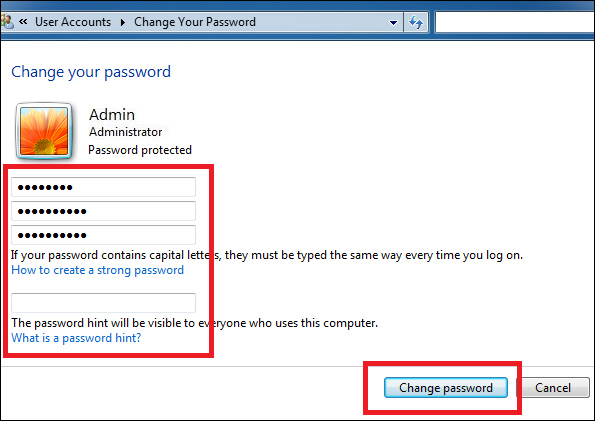Click the confirm new password field
Image resolution: width=595 pixels, height=421 pixels.
(x=104, y=235)
